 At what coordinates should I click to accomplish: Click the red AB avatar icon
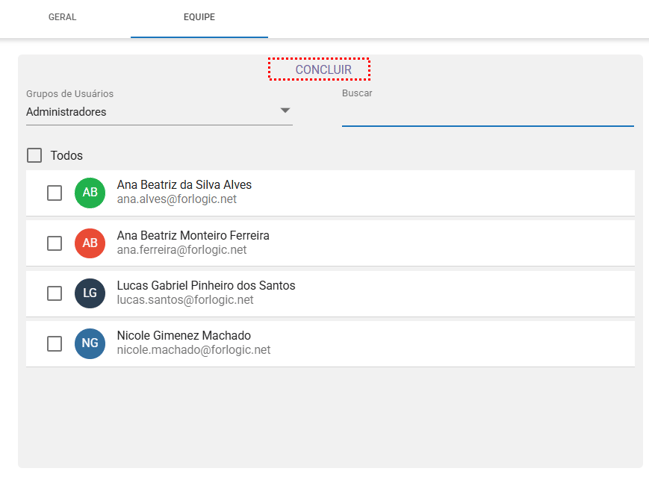click(x=90, y=243)
